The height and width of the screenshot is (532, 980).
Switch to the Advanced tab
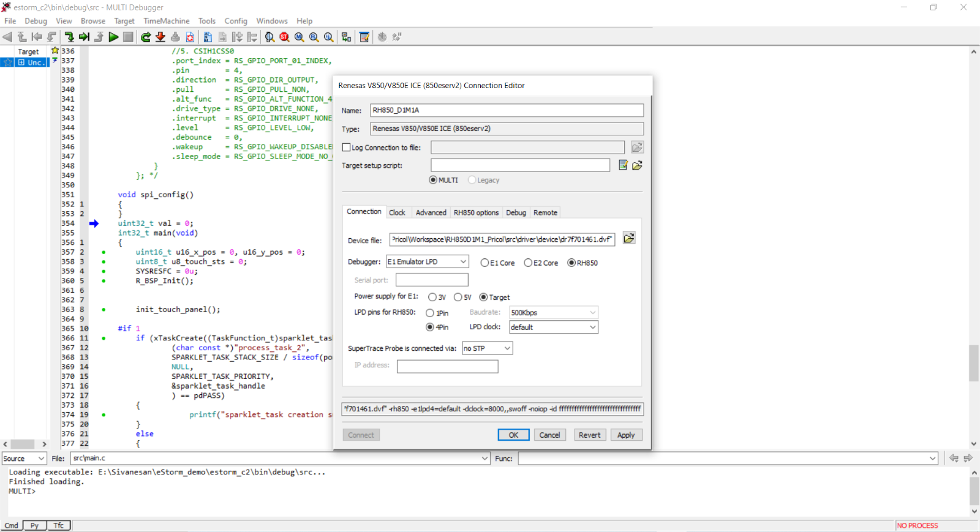(x=431, y=212)
